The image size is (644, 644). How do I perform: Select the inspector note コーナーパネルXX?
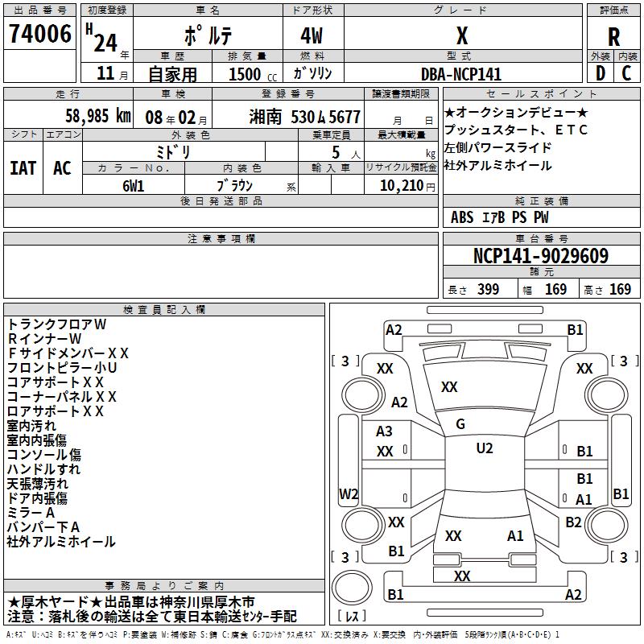tap(62, 397)
